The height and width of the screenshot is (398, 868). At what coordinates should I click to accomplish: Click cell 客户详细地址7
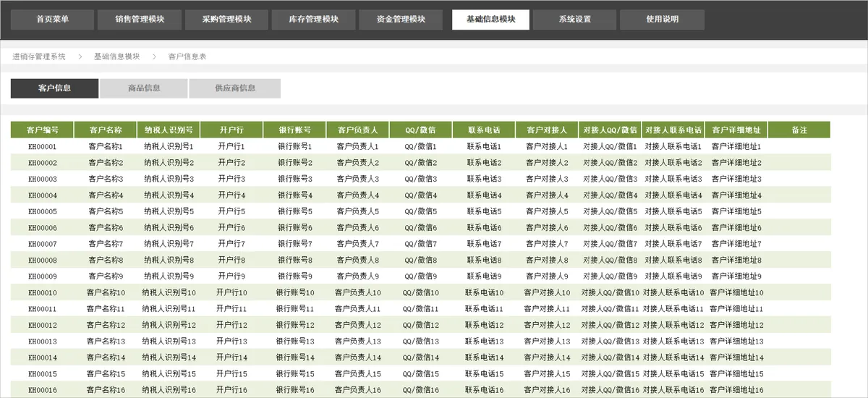tap(736, 244)
